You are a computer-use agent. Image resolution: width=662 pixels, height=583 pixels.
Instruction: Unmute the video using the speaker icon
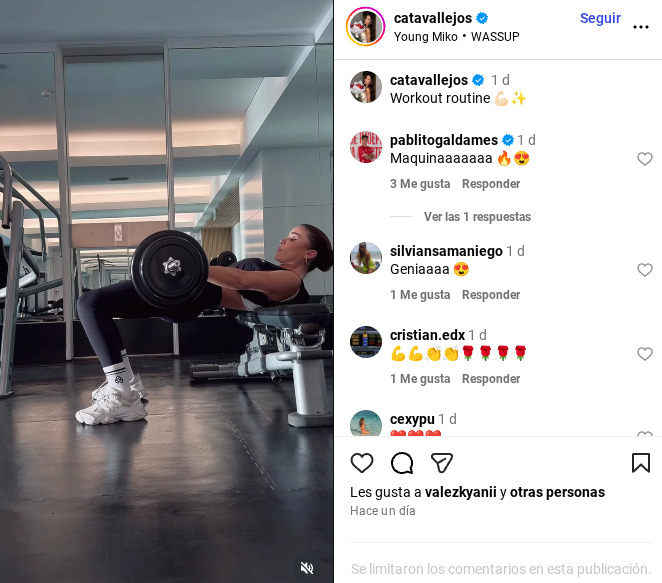307,568
